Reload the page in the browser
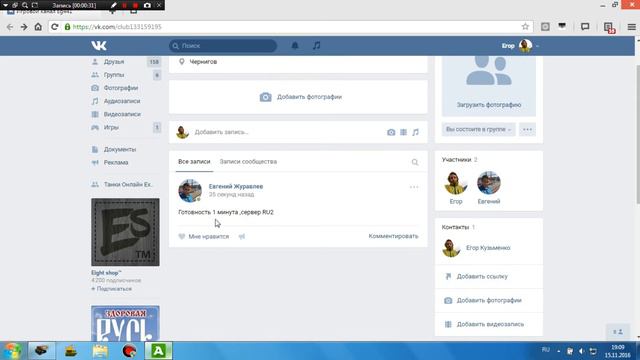Screen dimensions: 640x360 (x=54, y=27)
